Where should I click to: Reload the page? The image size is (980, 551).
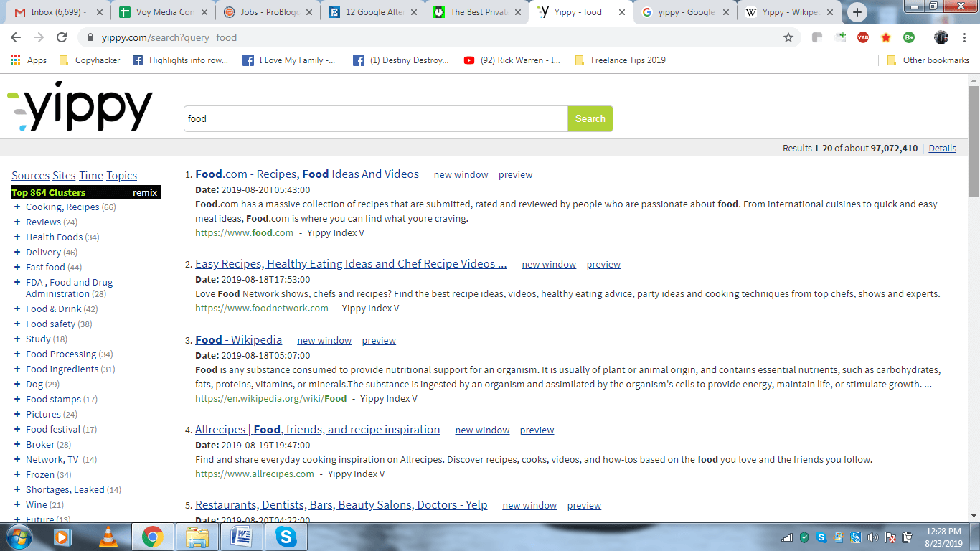(x=62, y=37)
